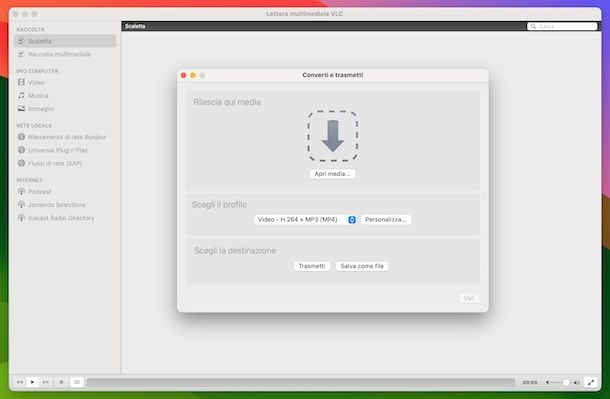Click the Apri media... button
Viewport: 610px width, 399px height.
(333, 174)
